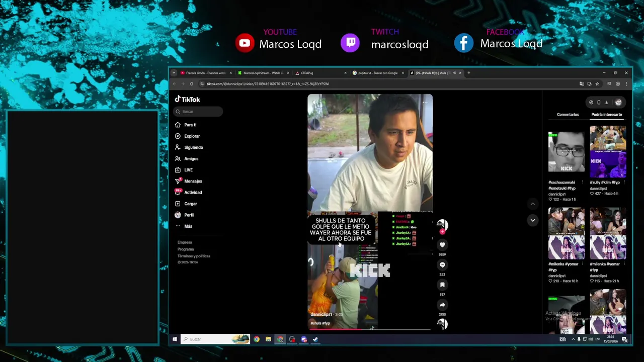Click Cargar to upload a video

point(186,204)
